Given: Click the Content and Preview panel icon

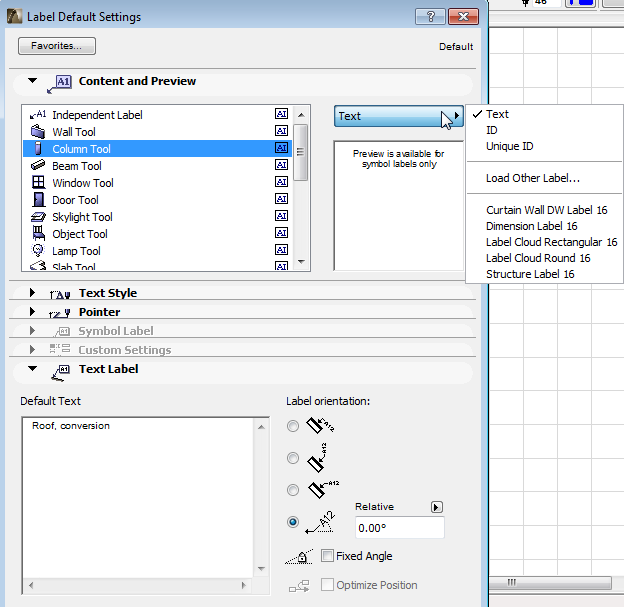Looking at the screenshot, I should click(x=59, y=84).
